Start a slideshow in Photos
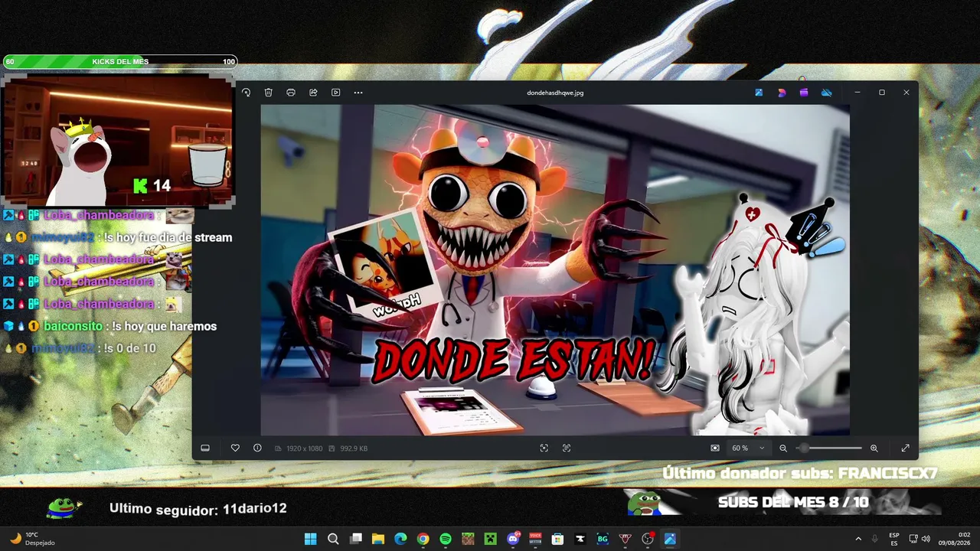Screen dimensions: 980x551 pyautogui.click(x=335, y=93)
